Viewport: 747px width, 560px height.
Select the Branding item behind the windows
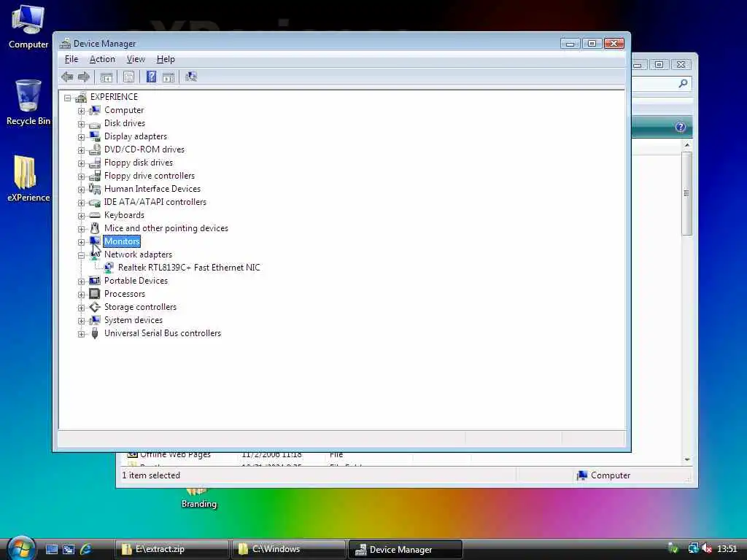198,498
